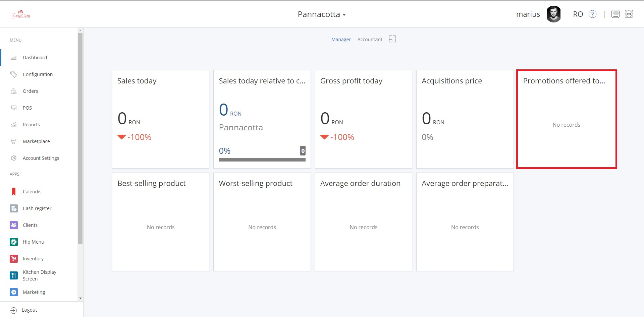Go to Reports in the sidebar
This screenshot has height=317, width=644.
click(x=31, y=125)
